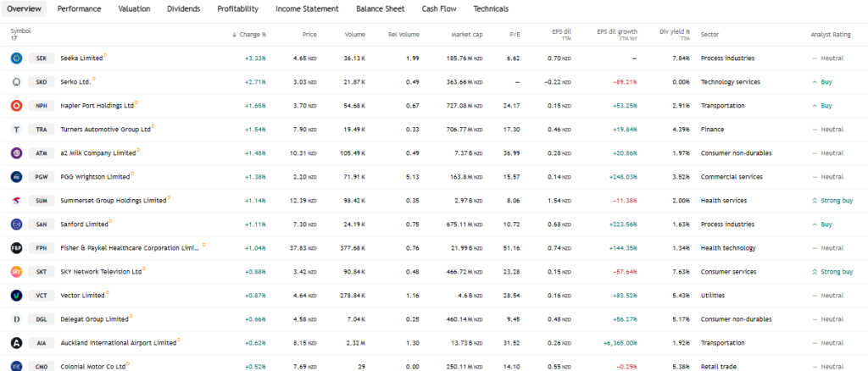Click the +6,365.00% EPS growth value
This screenshot has width=868, height=371.
coord(620,343)
